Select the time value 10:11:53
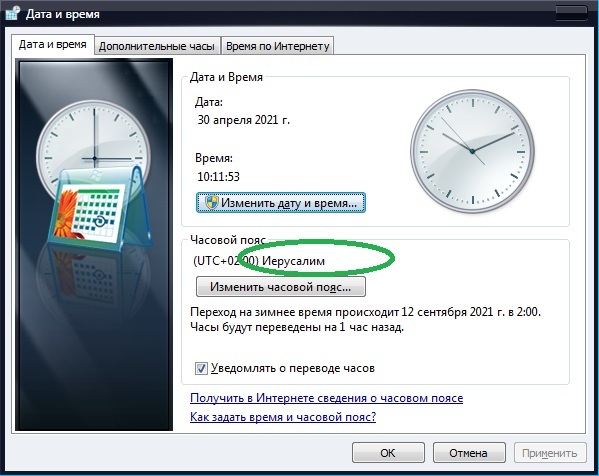Image resolution: width=599 pixels, height=476 pixels. [219, 176]
